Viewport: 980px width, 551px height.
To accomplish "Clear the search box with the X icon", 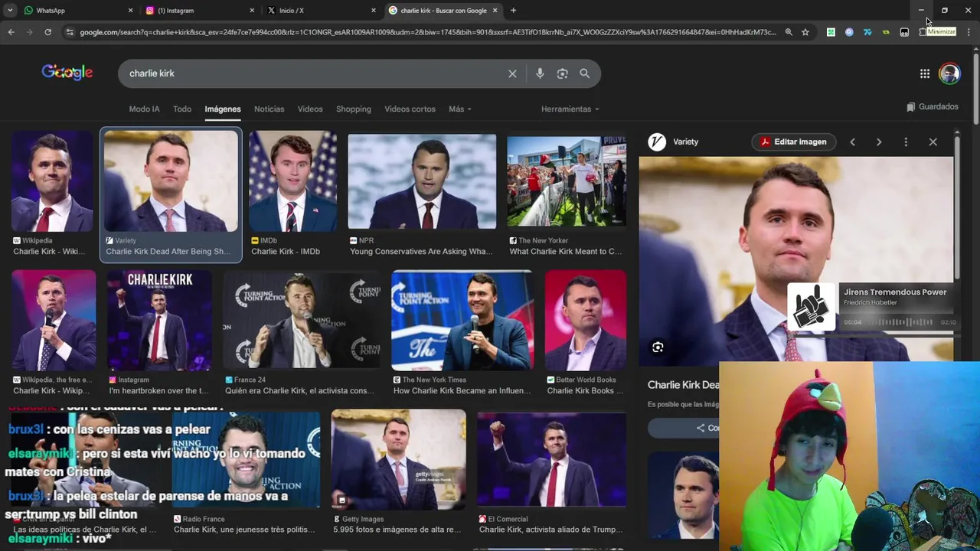I will coord(512,73).
